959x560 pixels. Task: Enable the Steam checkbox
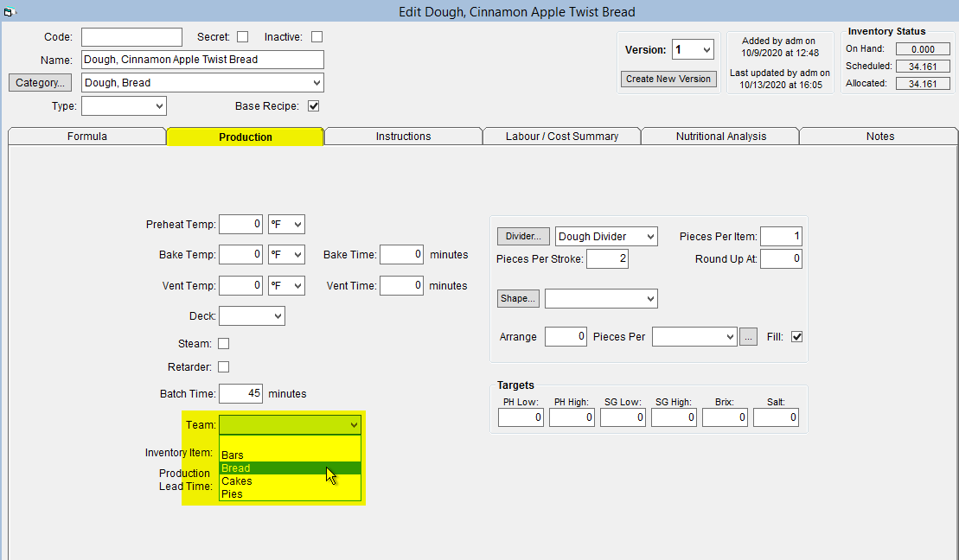pos(224,344)
